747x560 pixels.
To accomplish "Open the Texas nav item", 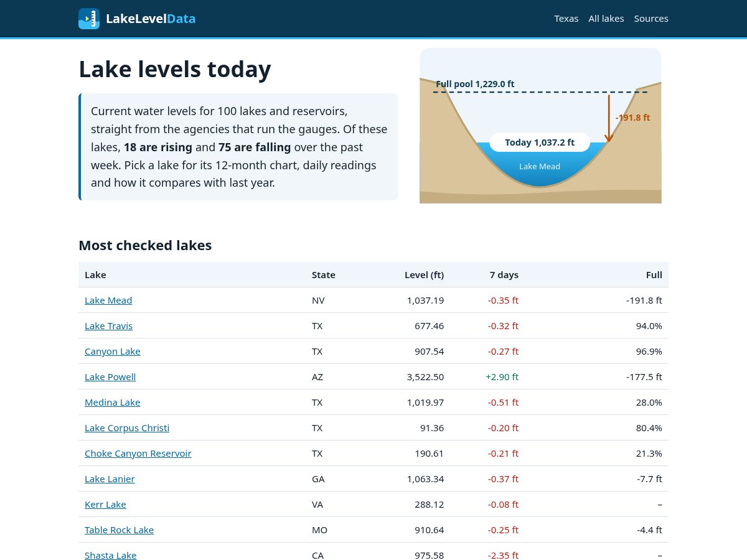I will [x=566, y=19].
